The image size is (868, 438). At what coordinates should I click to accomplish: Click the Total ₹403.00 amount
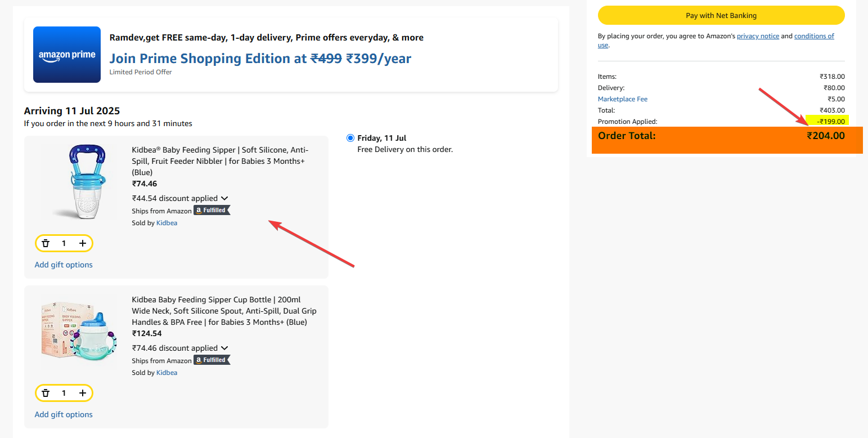[832, 110]
